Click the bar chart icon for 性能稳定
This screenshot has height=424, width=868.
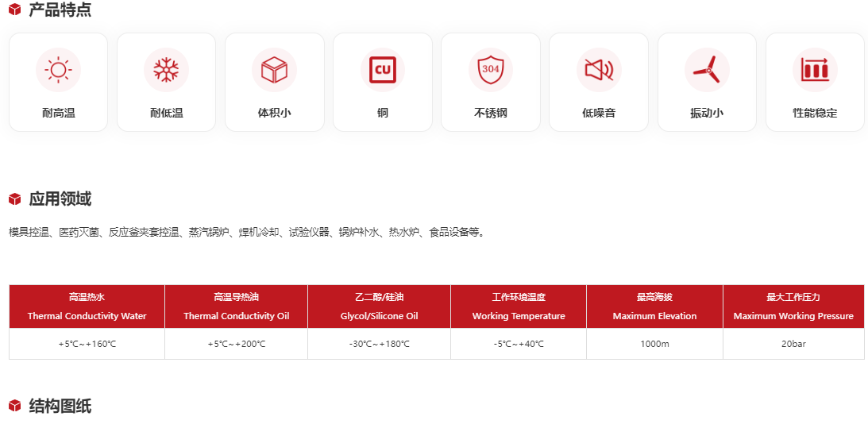coord(814,70)
